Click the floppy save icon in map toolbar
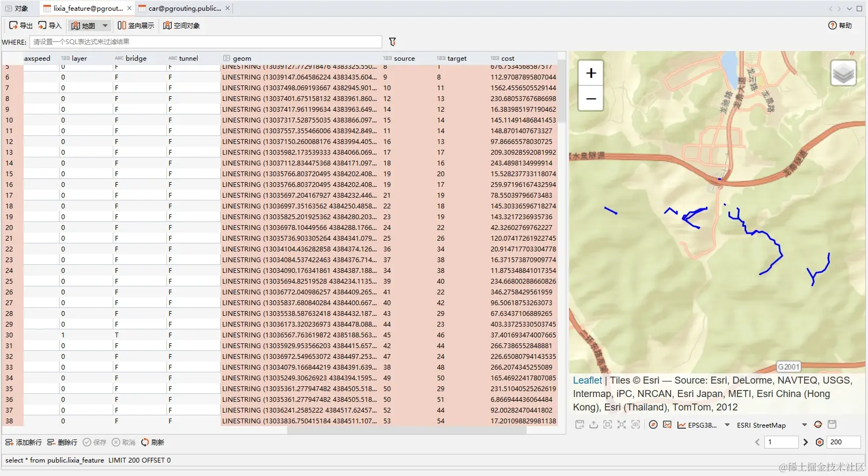The image size is (868, 476). tap(832, 424)
